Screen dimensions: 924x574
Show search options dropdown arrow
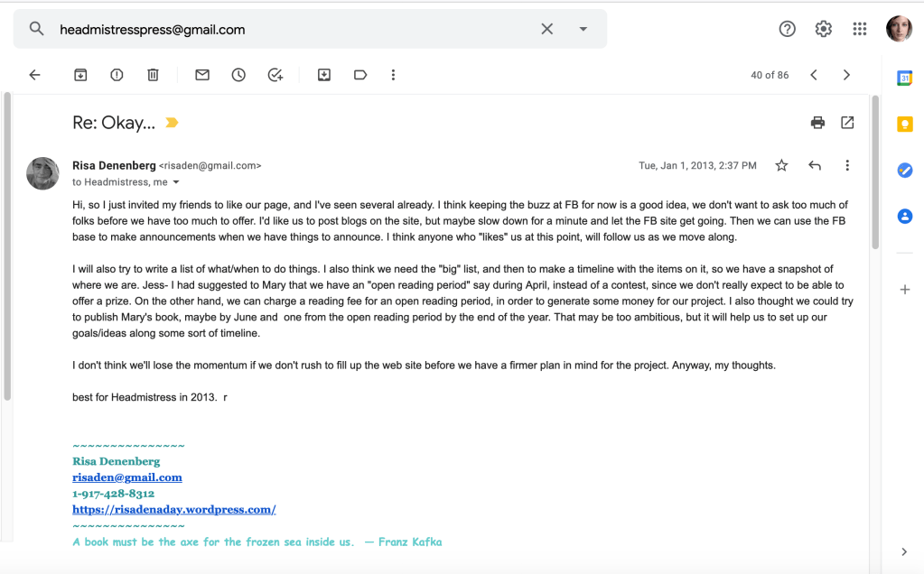[x=583, y=29]
